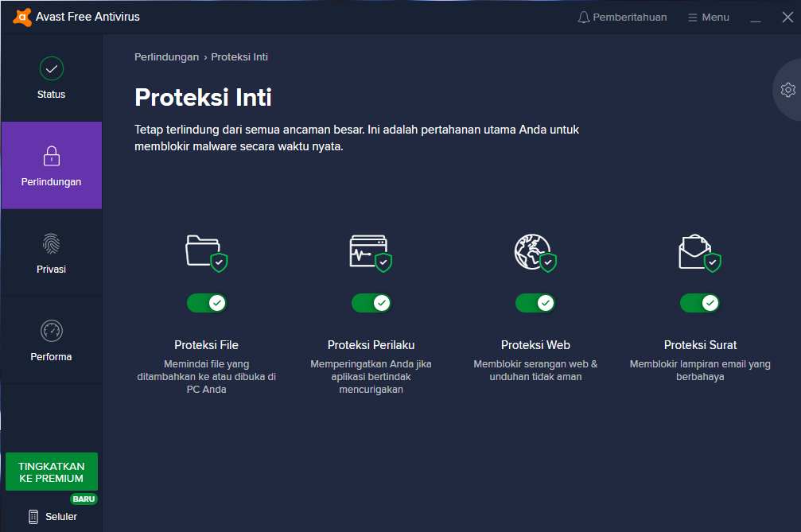Click the Proteksi Web globe icon
The image size is (801, 532).
[x=535, y=250]
